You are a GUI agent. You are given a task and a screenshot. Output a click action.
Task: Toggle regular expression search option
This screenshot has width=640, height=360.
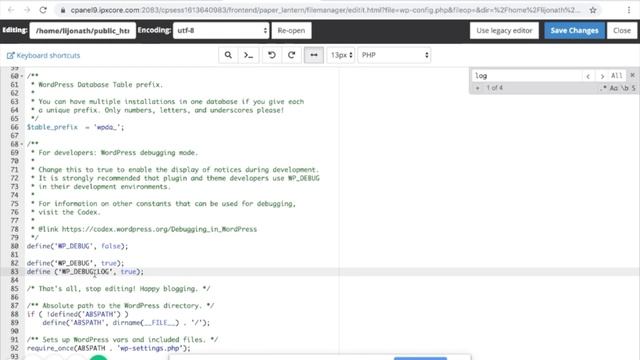click(x=603, y=88)
